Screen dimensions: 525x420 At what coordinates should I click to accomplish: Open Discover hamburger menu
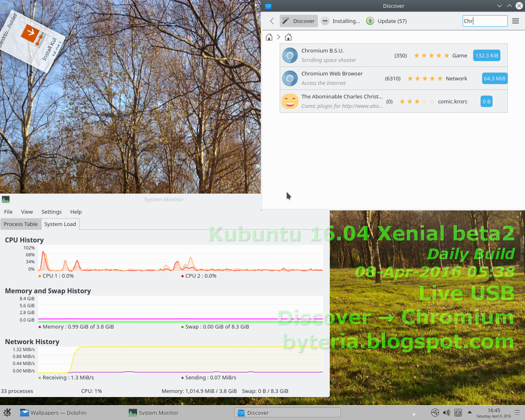(516, 21)
